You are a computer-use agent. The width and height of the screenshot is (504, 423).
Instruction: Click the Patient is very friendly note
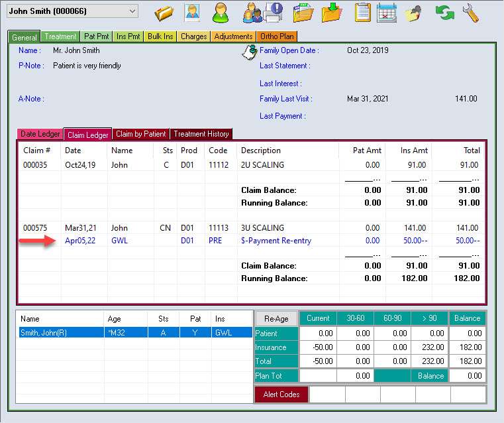[x=87, y=66]
